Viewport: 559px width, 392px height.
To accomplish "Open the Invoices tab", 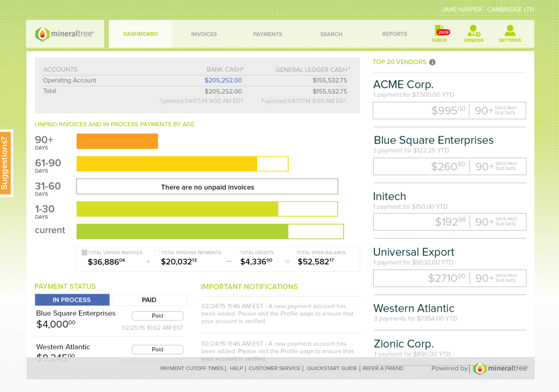I will coord(204,34).
